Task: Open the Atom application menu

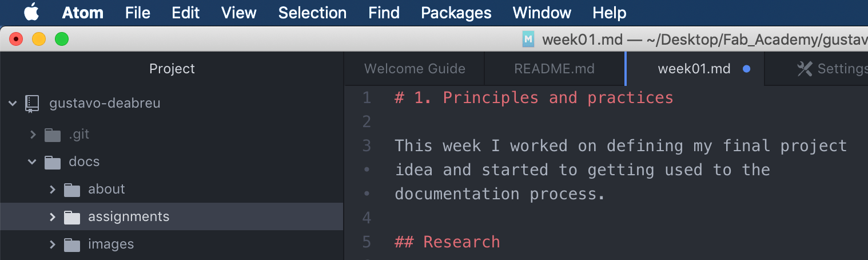Action: tap(82, 13)
